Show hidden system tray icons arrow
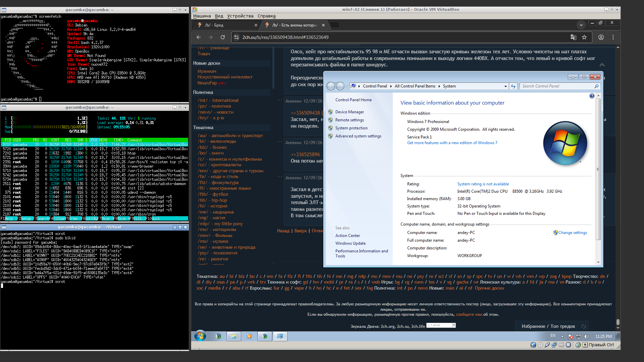This screenshot has height=362, width=644. pyautogui.click(x=562, y=336)
